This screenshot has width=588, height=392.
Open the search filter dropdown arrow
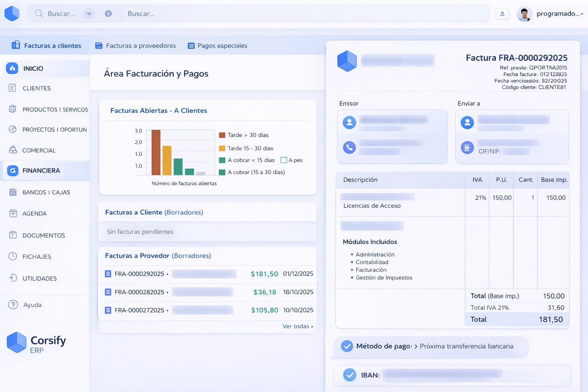click(x=89, y=14)
